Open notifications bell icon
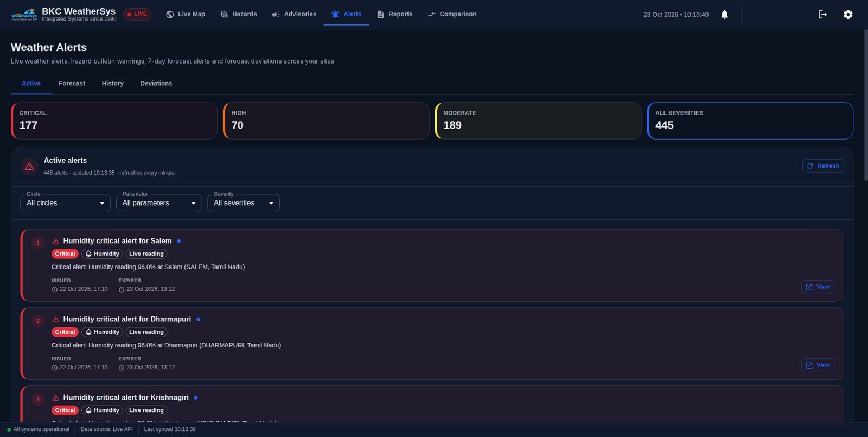Viewport: 868px width, 437px height. [724, 15]
